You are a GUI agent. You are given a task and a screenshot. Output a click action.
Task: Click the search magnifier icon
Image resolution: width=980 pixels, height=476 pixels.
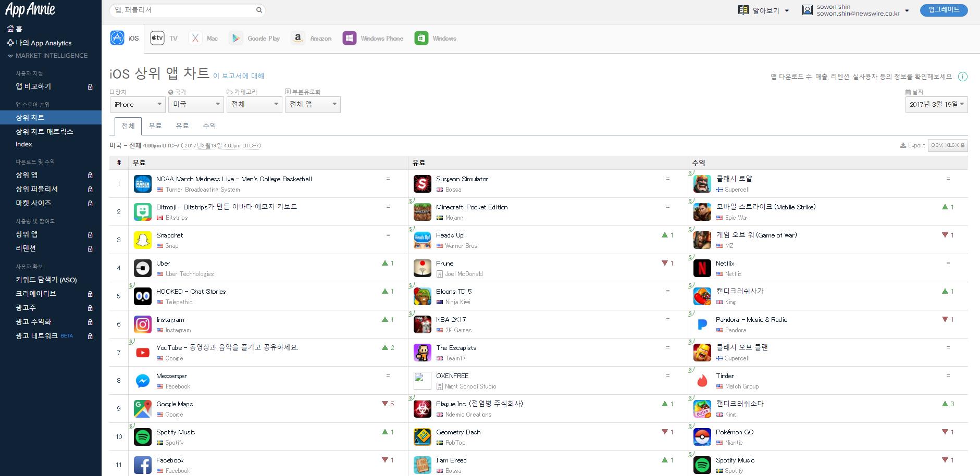259,10
